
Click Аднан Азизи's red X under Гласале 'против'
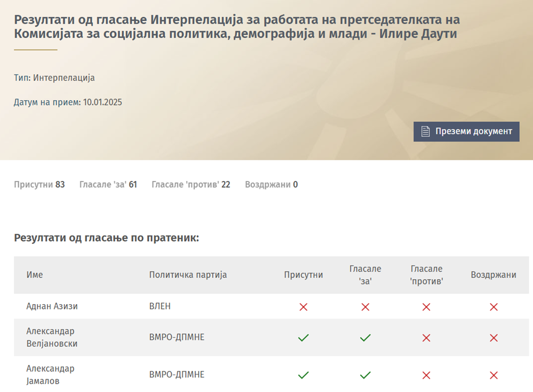click(x=426, y=307)
